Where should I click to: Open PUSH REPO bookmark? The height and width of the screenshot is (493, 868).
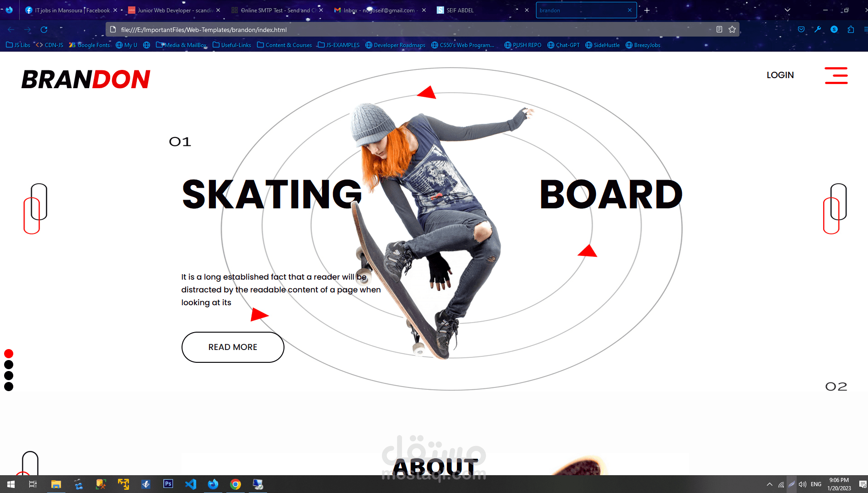tap(523, 45)
